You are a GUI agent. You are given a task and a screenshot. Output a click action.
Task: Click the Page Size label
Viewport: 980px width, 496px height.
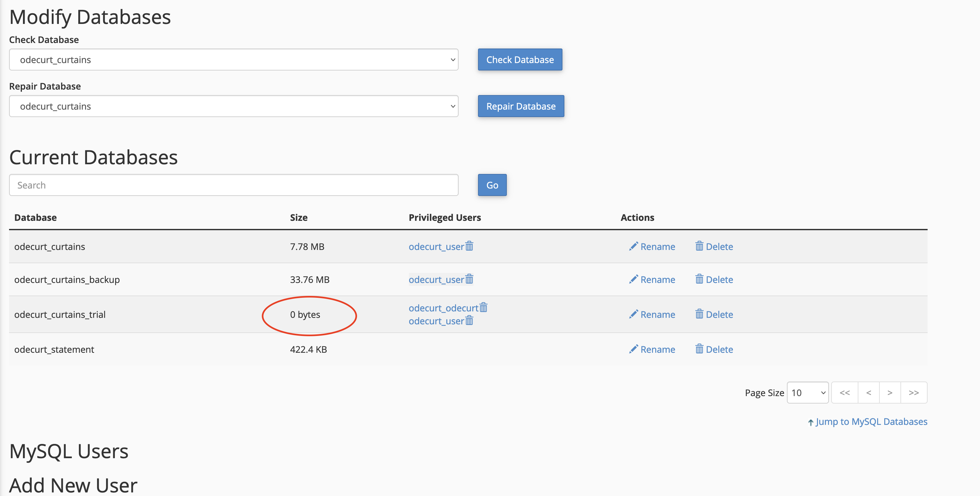coord(765,393)
